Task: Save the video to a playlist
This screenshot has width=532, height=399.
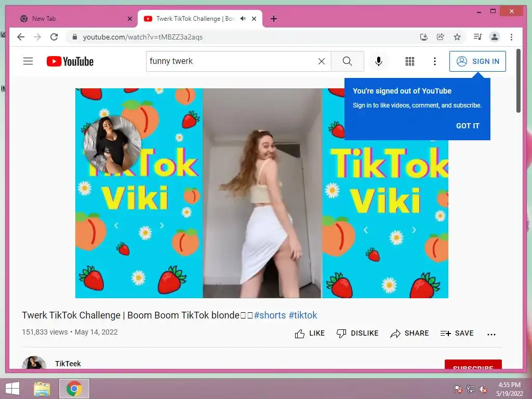Action: pos(457,334)
